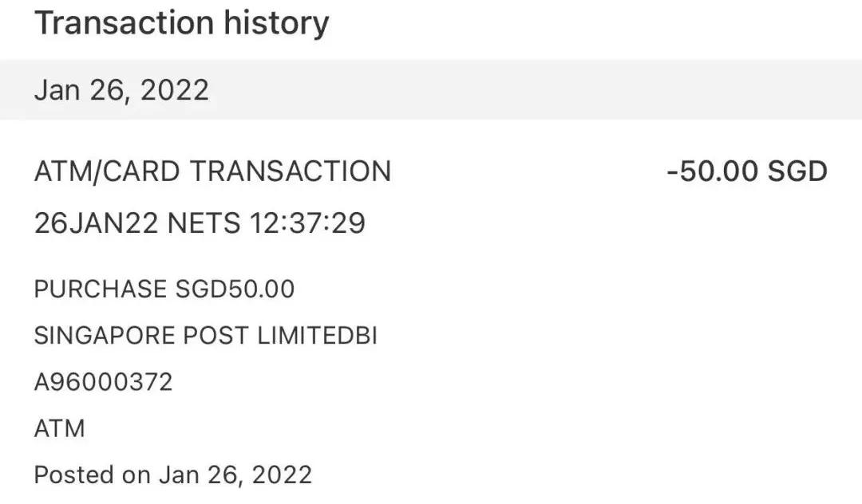The image size is (862, 504).
Task: Select the reference number A96000372
Action: point(103,383)
